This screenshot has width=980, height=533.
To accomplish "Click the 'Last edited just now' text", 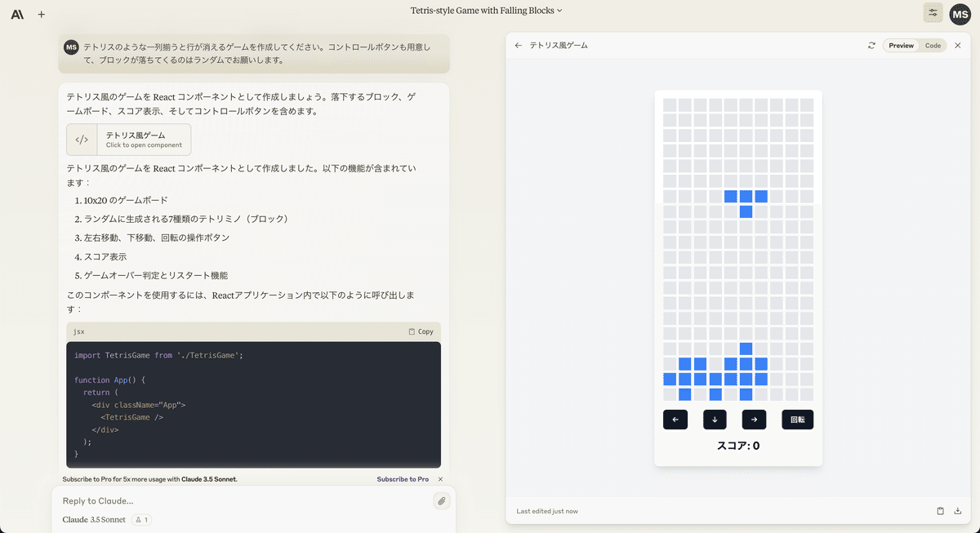I will pos(547,511).
